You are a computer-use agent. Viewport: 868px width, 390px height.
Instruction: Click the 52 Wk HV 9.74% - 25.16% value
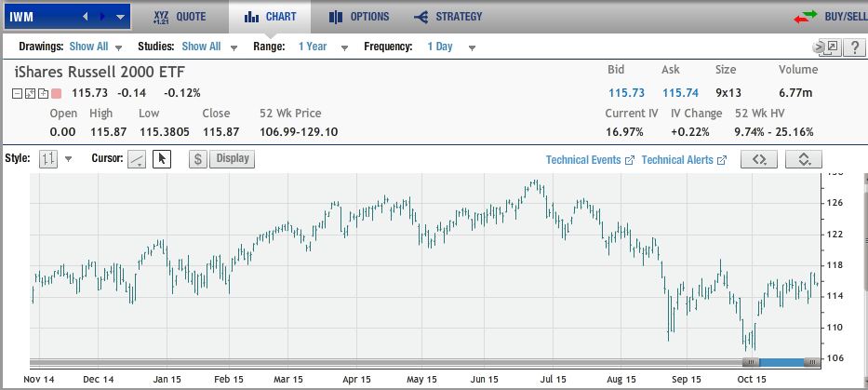(774, 132)
